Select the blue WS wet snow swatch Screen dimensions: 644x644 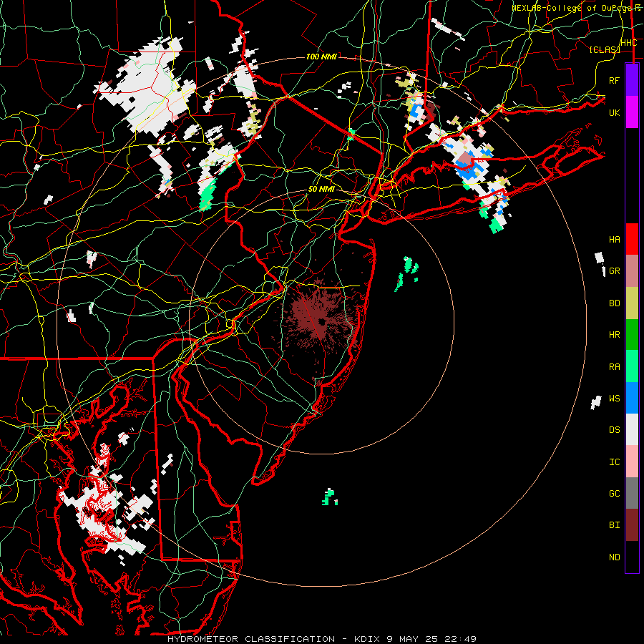pos(632,398)
